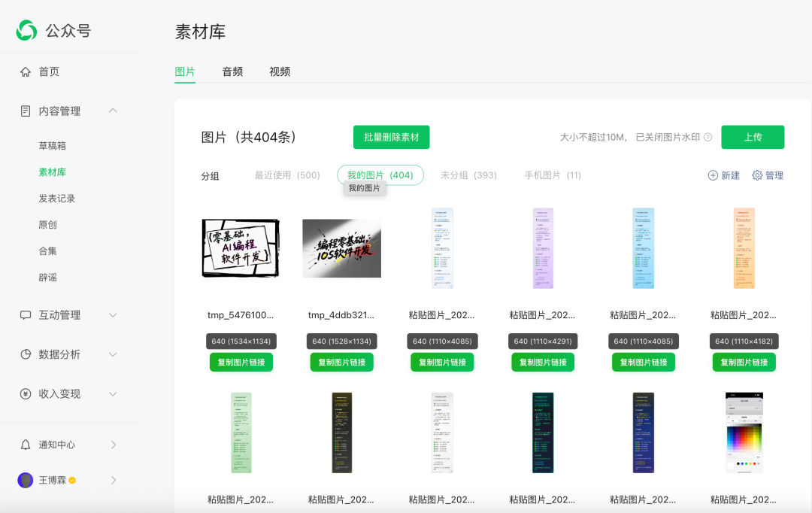Expand the 收入变现 menu chevron

[x=113, y=393]
